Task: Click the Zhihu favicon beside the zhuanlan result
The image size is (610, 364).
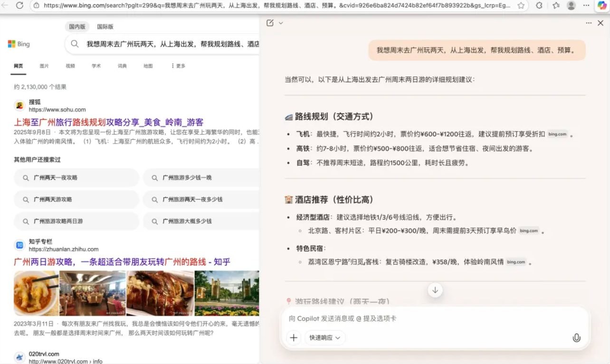Action: pos(19,245)
